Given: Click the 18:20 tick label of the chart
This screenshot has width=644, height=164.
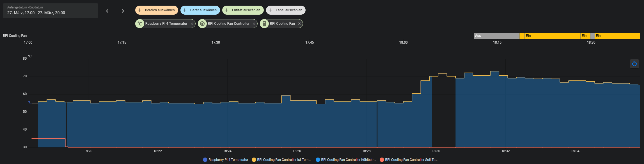Looking at the screenshot, I should click(x=88, y=151).
